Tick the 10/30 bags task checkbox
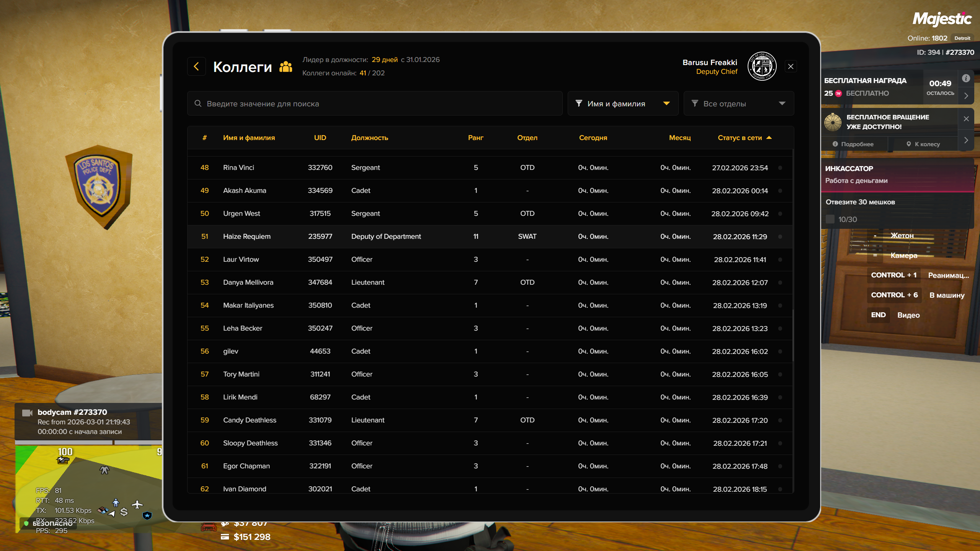980x551 pixels. (x=830, y=219)
